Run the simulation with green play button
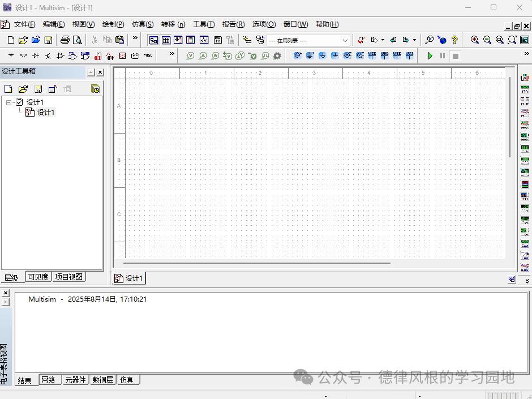The height and width of the screenshot is (399, 532). (430, 55)
